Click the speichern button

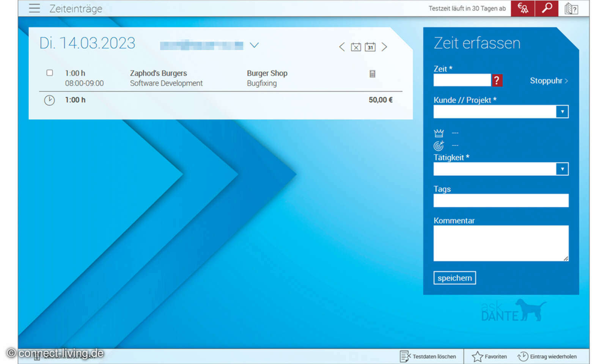(454, 278)
